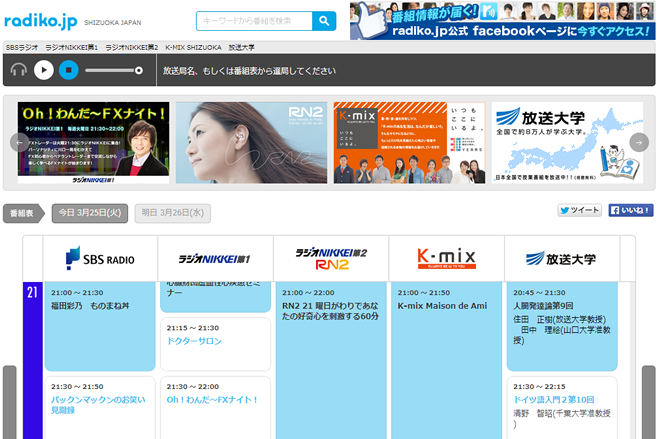659x439 pixels.
Task: Open program 福田彩乃 ものまね丼
Action: (x=100, y=326)
